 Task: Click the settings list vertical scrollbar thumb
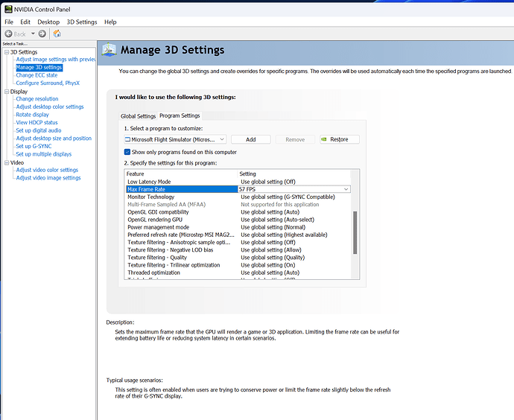point(355,232)
